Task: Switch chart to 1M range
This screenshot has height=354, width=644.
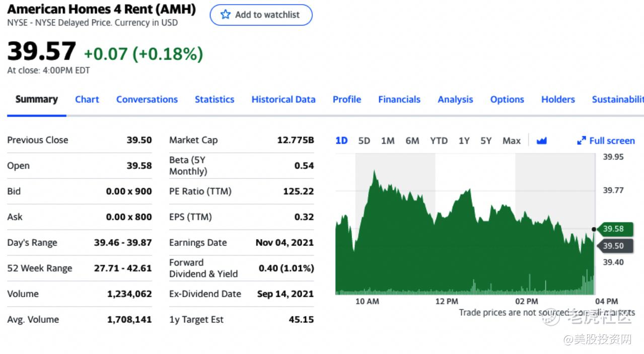Action: pos(388,141)
